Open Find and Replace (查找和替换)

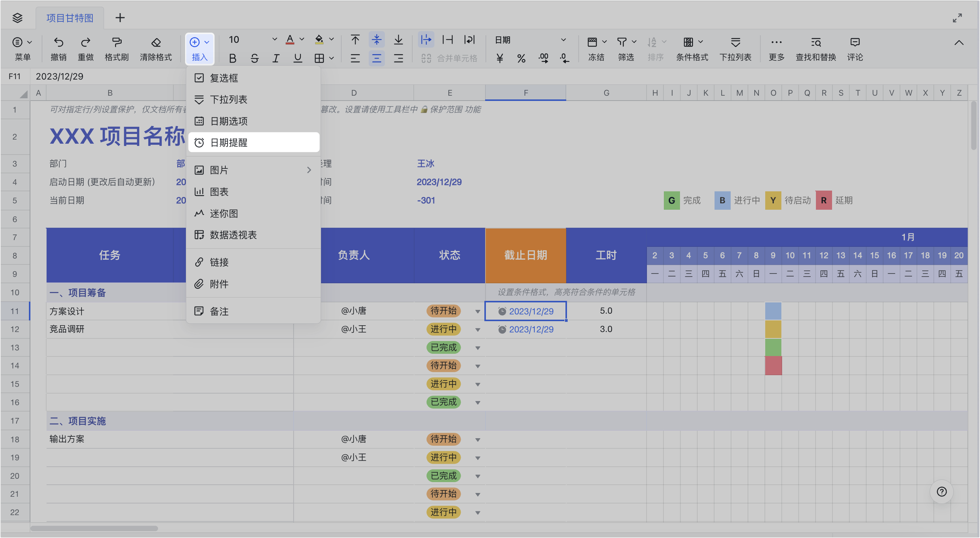(x=815, y=48)
